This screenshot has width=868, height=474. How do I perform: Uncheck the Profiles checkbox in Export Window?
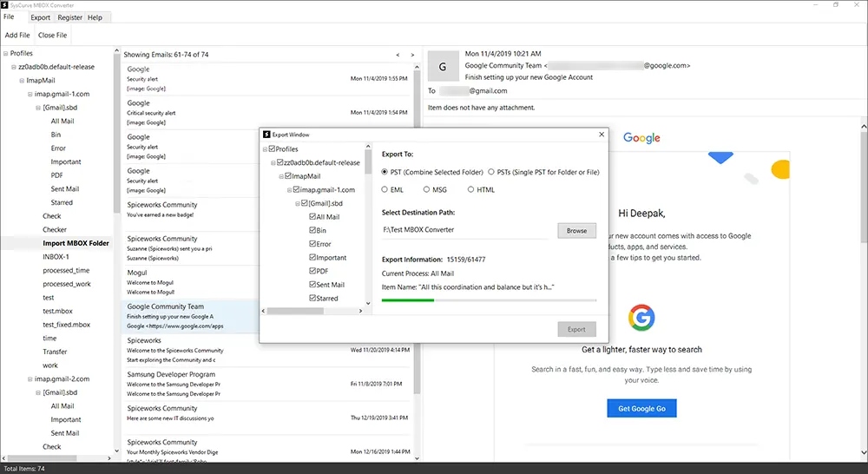[272, 149]
